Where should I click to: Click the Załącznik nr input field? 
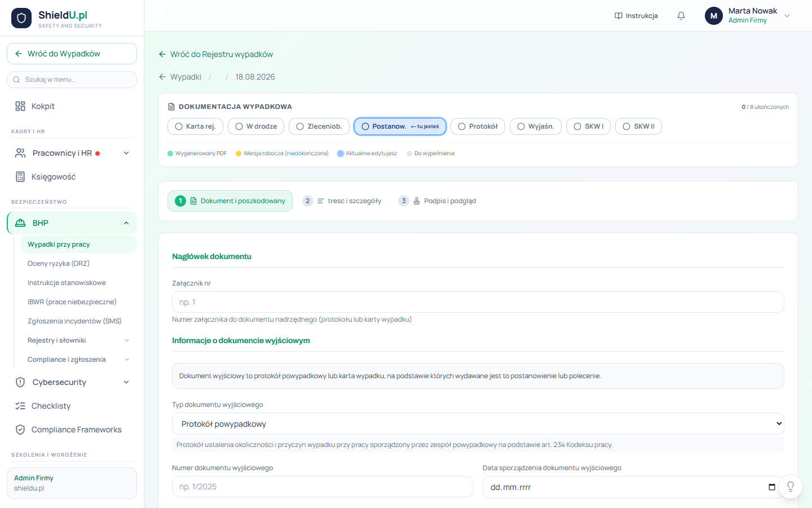pos(478,302)
